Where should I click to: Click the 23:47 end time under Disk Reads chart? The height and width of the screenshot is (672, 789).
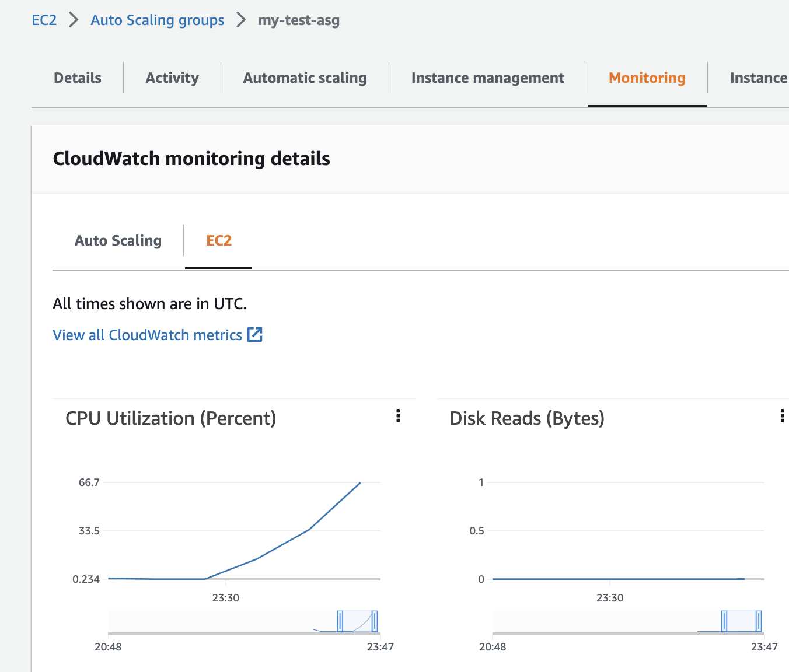coord(764,647)
